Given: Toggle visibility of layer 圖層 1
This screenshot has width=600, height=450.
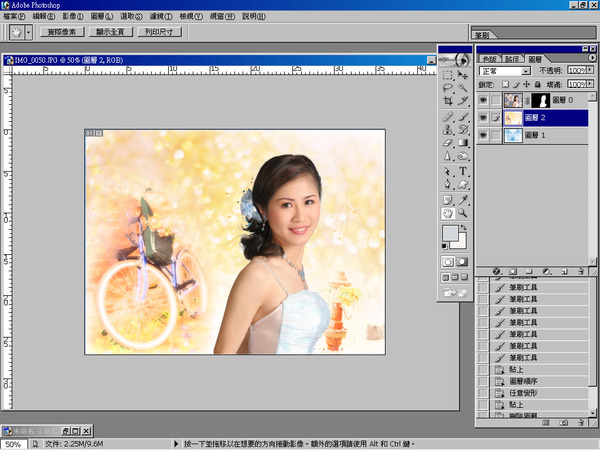Looking at the screenshot, I should 485,135.
